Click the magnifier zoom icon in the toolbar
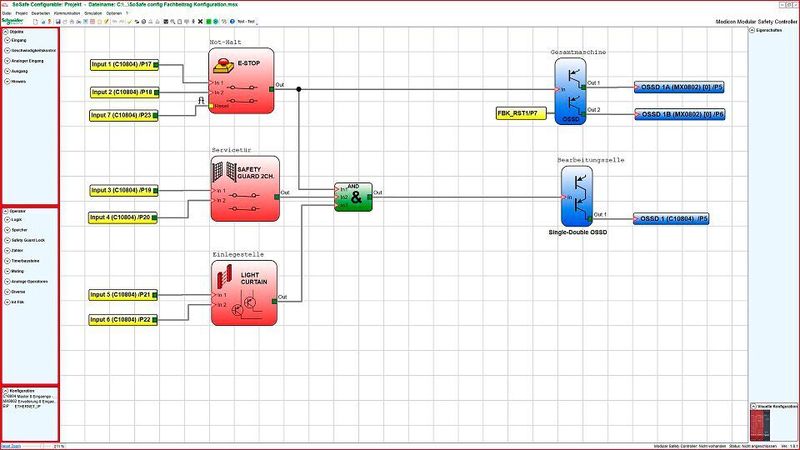The height and width of the screenshot is (450, 800). pos(173,21)
